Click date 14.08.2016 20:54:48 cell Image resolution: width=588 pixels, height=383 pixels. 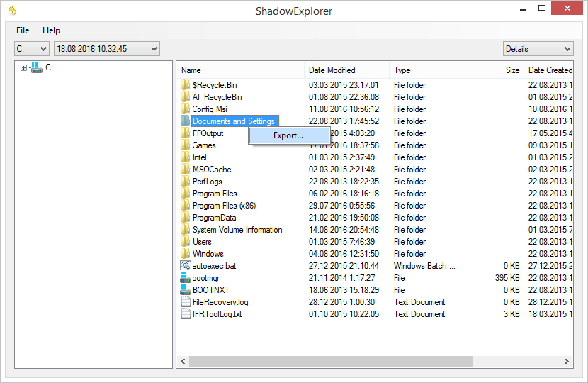click(344, 230)
